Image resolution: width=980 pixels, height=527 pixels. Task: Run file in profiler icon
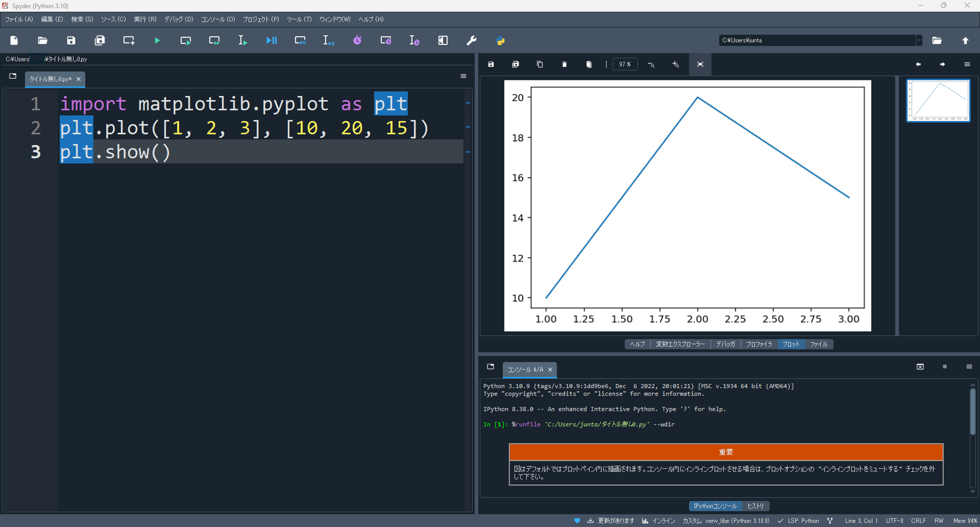click(x=357, y=40)
